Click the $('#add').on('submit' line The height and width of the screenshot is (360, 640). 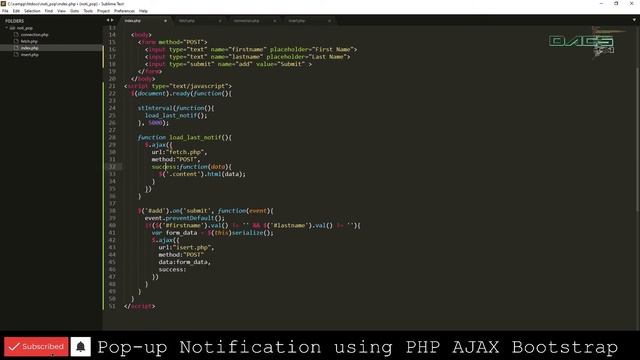206,211
